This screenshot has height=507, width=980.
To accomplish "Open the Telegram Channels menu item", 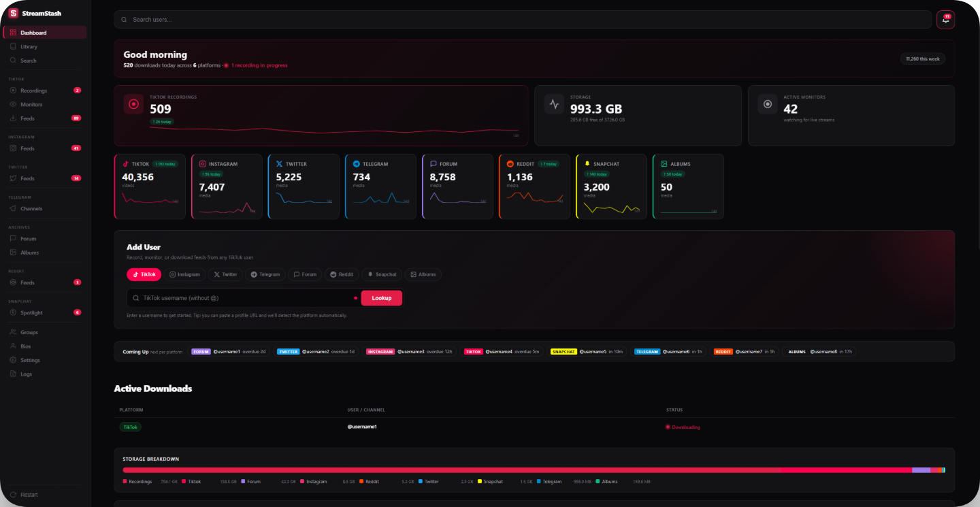I will click(31, 209).
